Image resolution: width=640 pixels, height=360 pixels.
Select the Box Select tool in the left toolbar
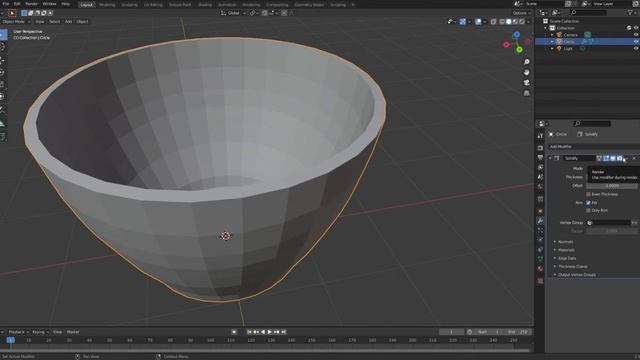click(3, 35)
